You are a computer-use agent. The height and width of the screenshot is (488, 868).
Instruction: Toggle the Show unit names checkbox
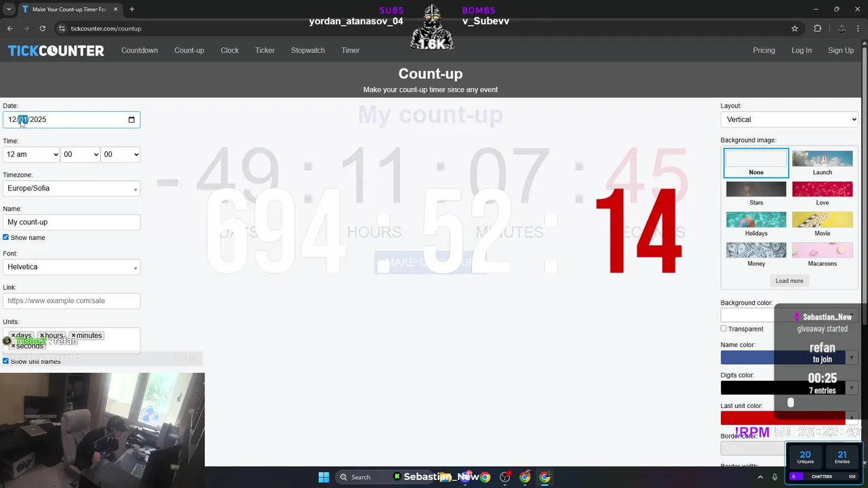coord(5,361)
